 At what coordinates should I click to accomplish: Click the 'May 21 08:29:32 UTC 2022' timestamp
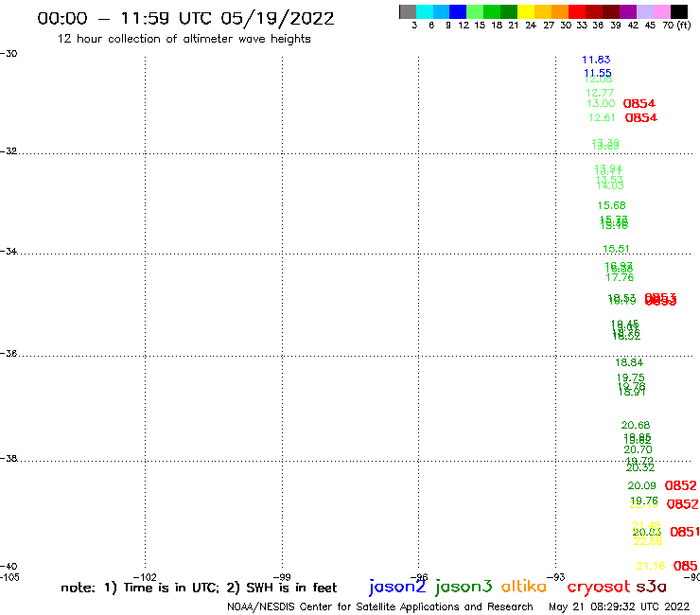click(x=619, y=606)
